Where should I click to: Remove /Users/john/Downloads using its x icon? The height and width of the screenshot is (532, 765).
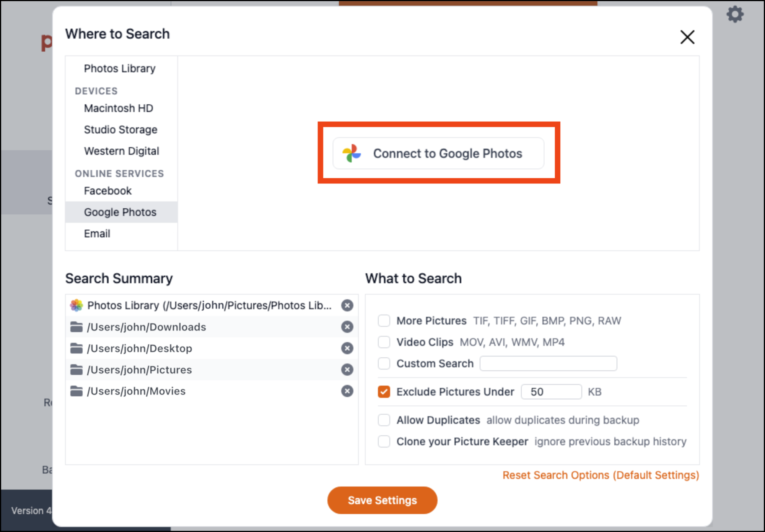click(x=347, y=327)
